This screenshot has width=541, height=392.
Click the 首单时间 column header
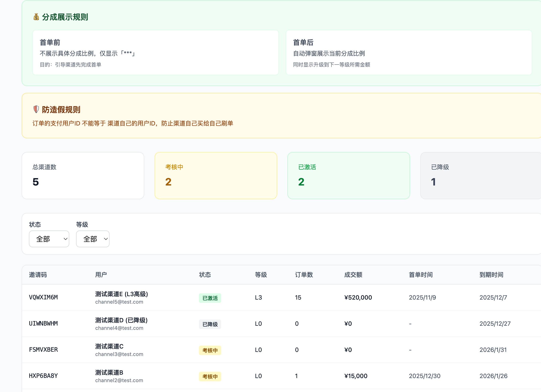point(421,275)
